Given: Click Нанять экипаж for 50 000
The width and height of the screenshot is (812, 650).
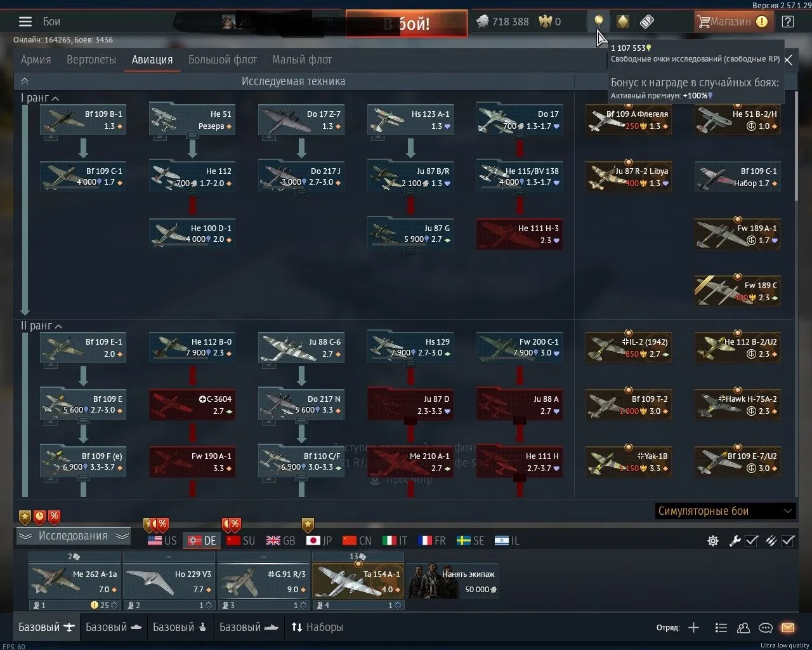Looking at the screenshot, I should (x=452, y=581).
